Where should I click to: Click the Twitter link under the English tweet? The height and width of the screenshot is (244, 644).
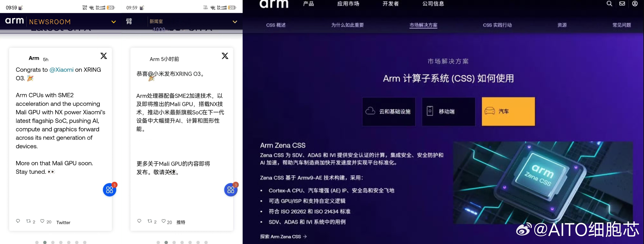click(x=63, y=222)
